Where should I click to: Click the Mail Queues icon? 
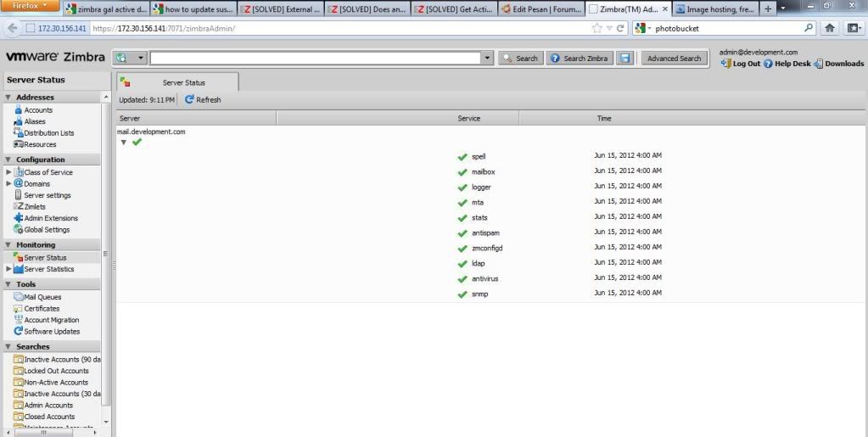pos(19,297)
